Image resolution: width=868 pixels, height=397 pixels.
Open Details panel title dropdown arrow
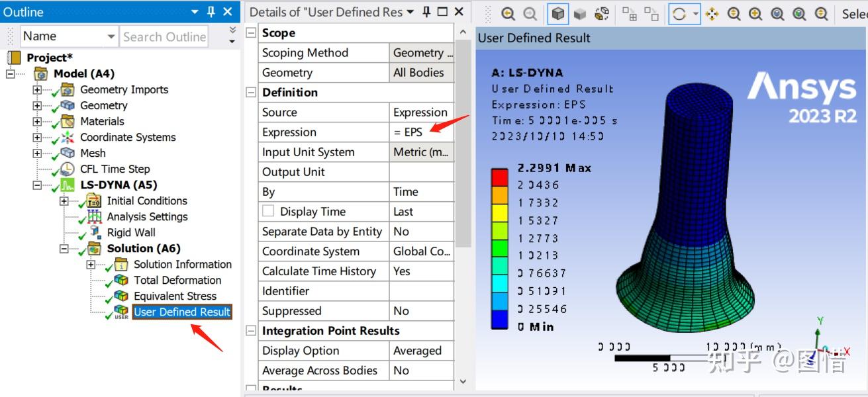pos(410,12)
